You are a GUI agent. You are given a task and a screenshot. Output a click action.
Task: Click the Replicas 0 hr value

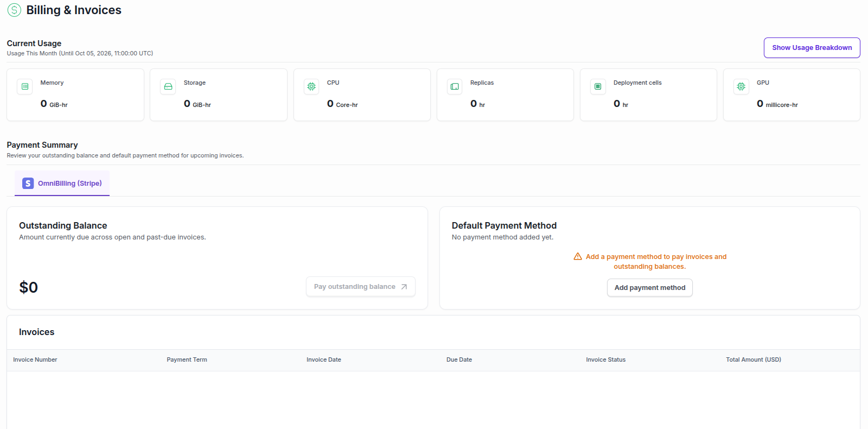coord(478,104)
